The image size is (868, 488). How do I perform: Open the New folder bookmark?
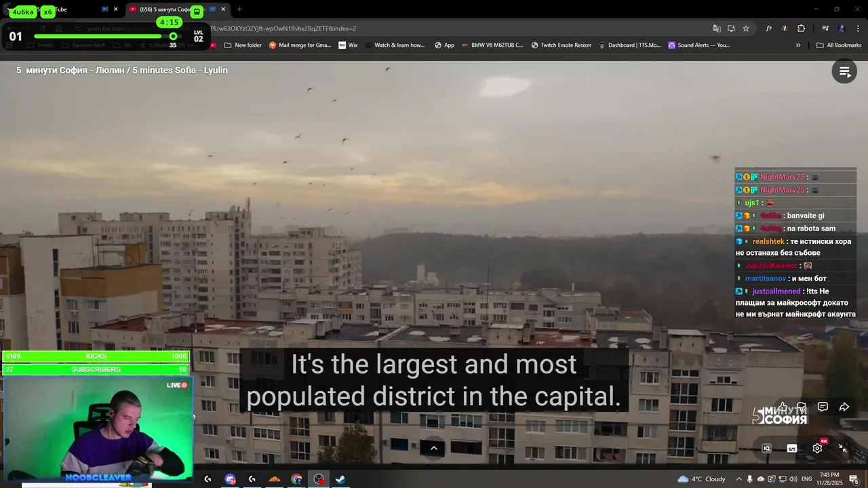(243, 45)
